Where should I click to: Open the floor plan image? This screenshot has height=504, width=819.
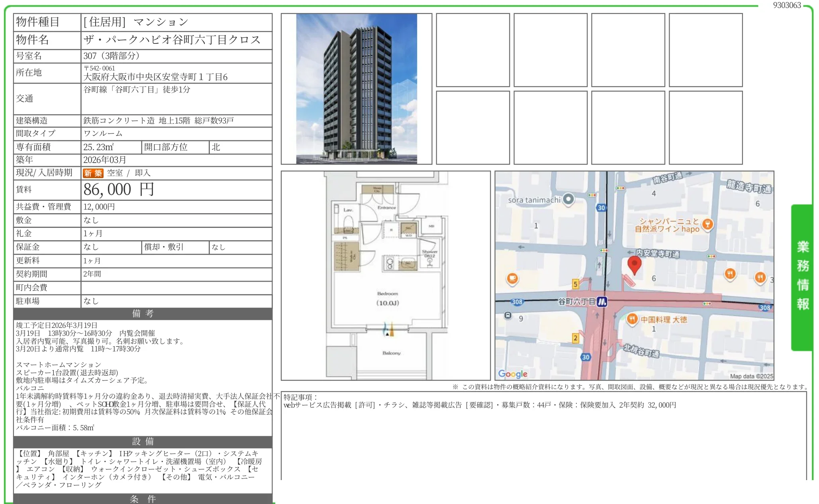(x=385, y=275)
